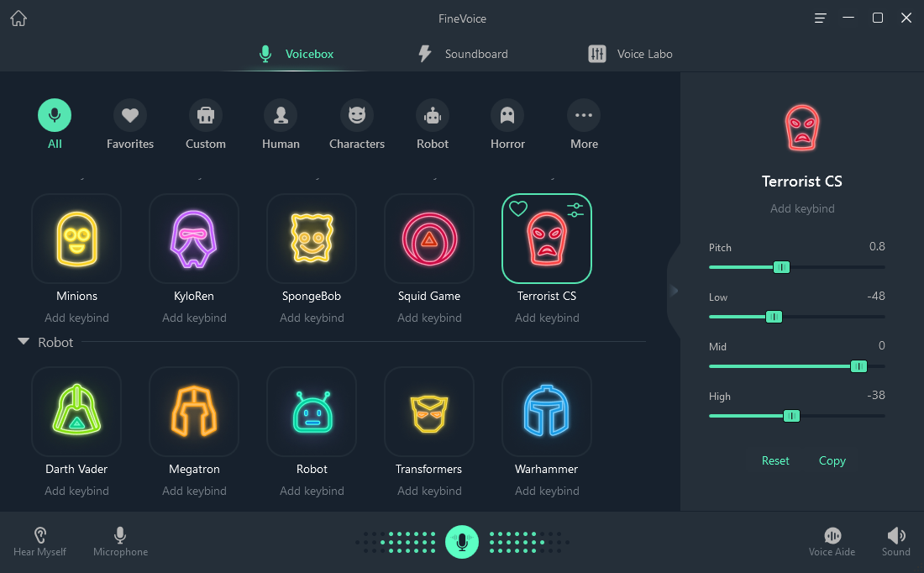Toggle the Microphone input

(120, 542)
